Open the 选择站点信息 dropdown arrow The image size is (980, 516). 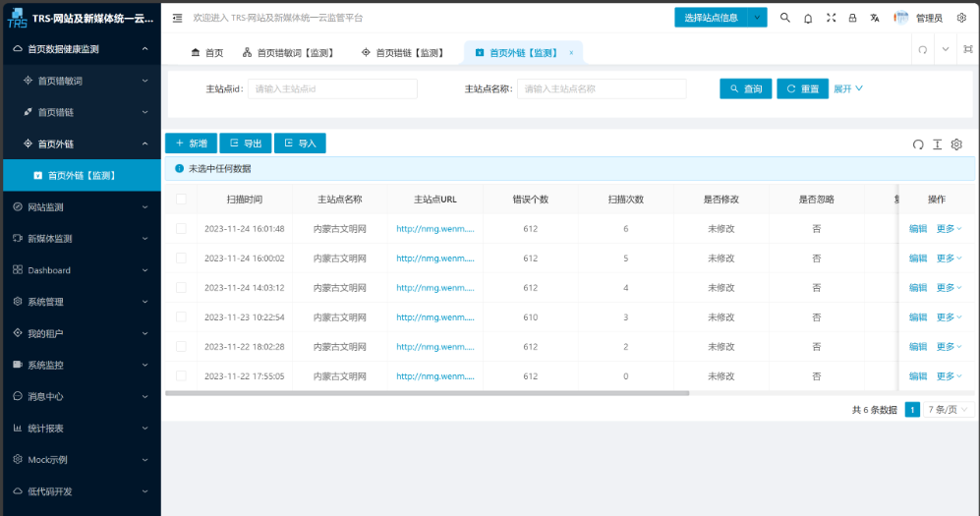(x=757, y=18)
